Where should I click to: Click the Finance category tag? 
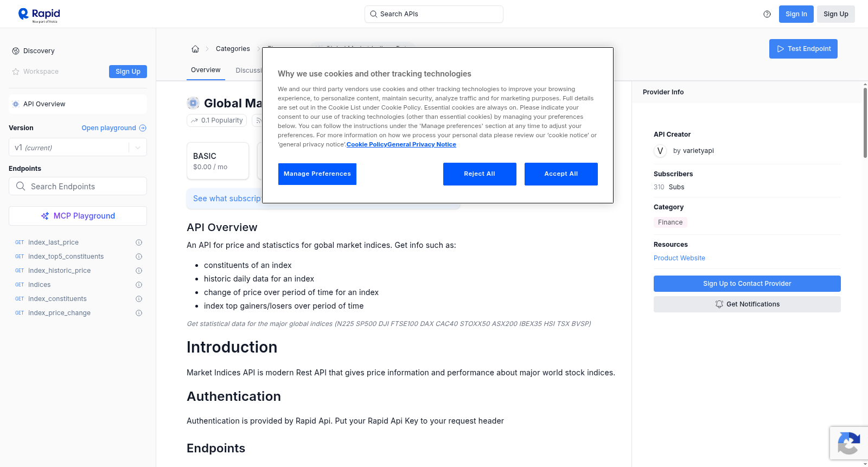(x=671, y=222)
